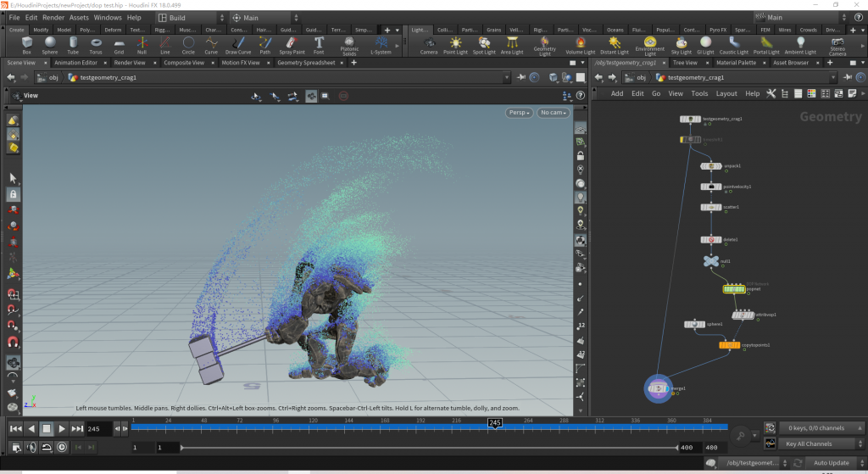The image size is (868, 474).
Task: Create a Point Light
Action: (x=455, y=46)
